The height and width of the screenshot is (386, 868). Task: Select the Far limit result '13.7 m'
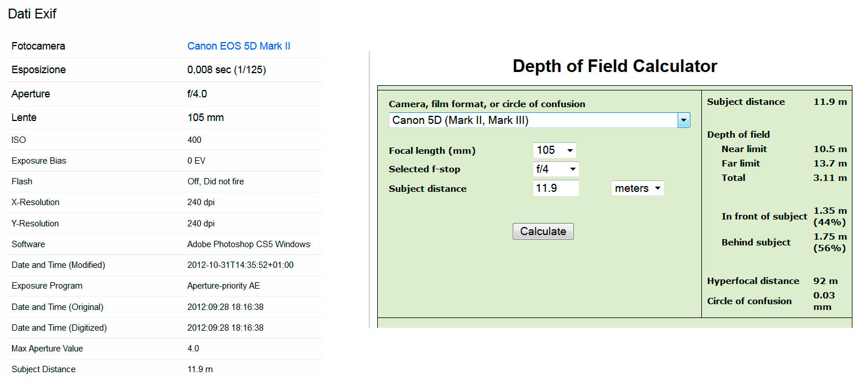pyautogui.click(x=830, y=164)
